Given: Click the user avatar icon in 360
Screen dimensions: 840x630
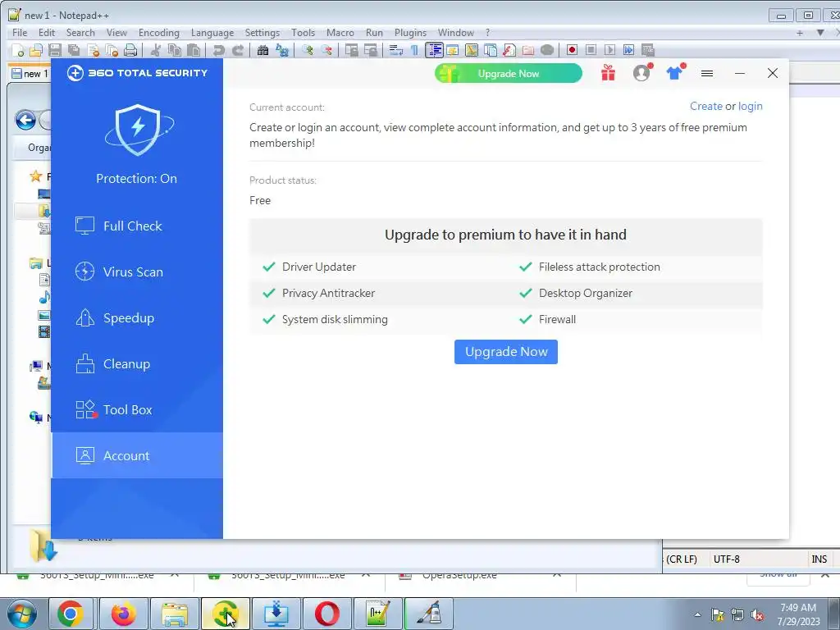Looking at the screenshot, I should pos(641,73).
